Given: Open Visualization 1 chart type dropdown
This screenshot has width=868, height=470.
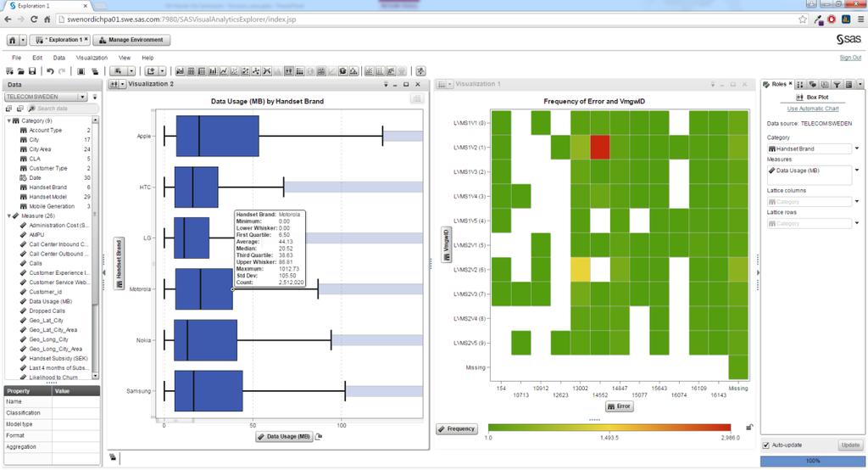Looking at the screenshot, I should [x=449, y=84].
